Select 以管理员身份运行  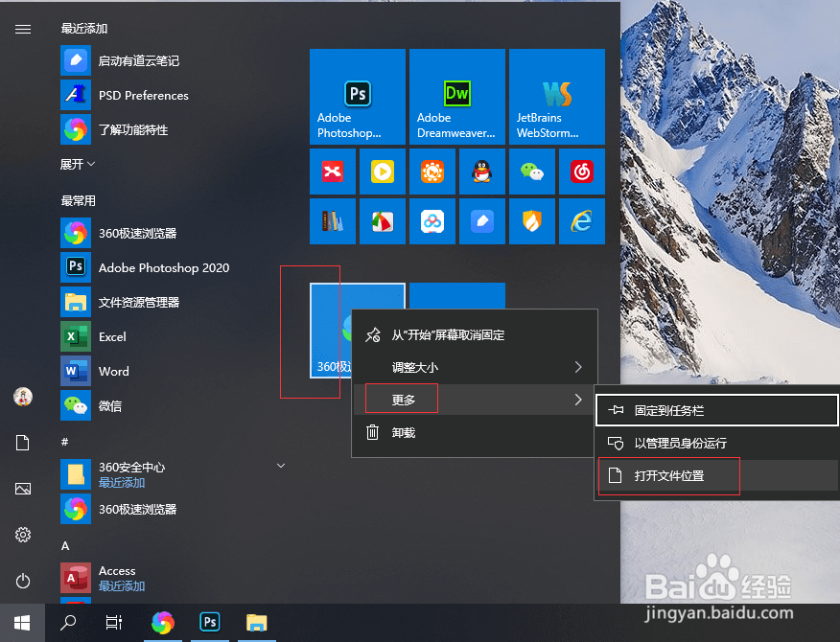pos(717,443)
